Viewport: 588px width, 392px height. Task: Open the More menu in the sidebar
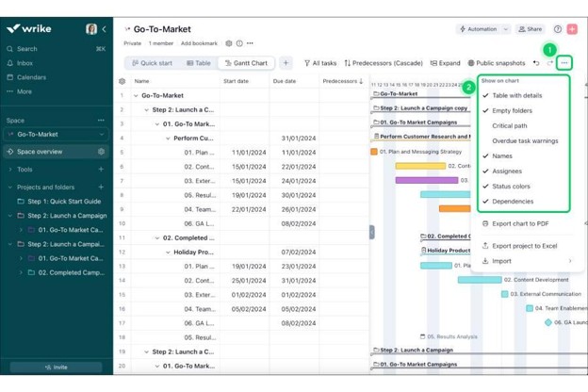pyautogui.click(x=24, y=91)
